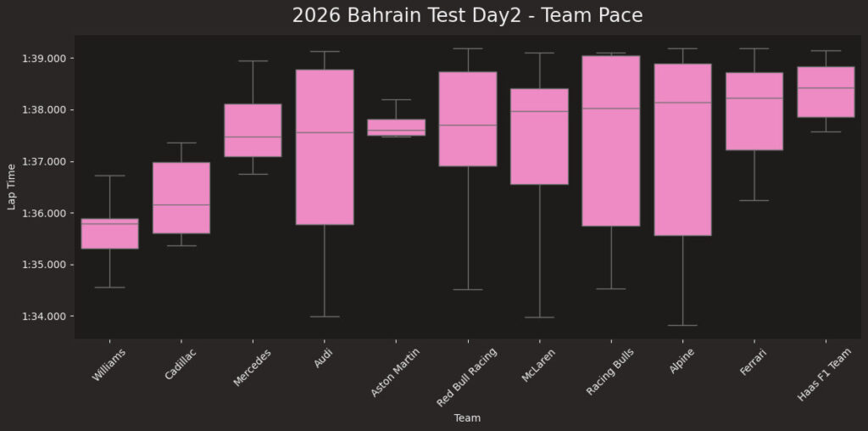Click the 'Team' x-axis label
The width and height of the screenshot is (868, 431).
[x=467, y=417]
